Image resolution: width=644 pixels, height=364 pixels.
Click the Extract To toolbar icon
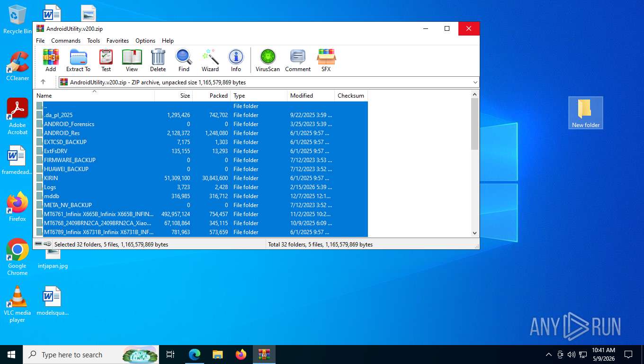coord(78,60)
